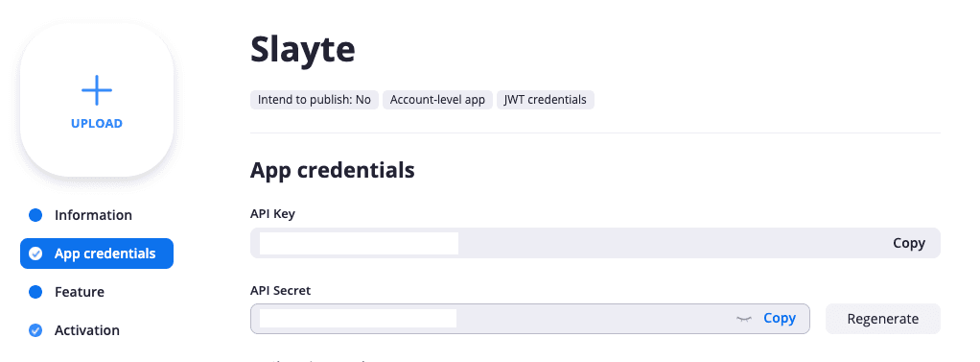Click the UPLOAD label under plus

click(x=97, y=123)
